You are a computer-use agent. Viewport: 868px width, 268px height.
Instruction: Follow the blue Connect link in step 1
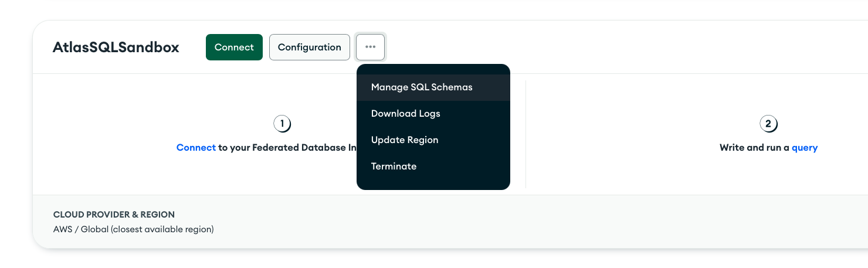point(196,148)
